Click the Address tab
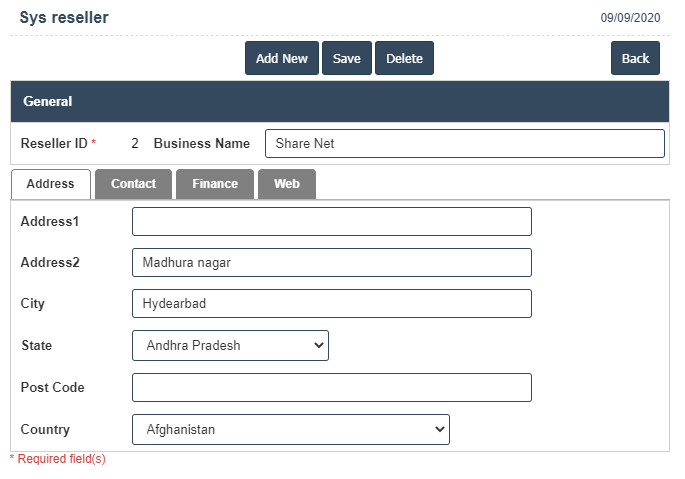 (x=50, y=184)
